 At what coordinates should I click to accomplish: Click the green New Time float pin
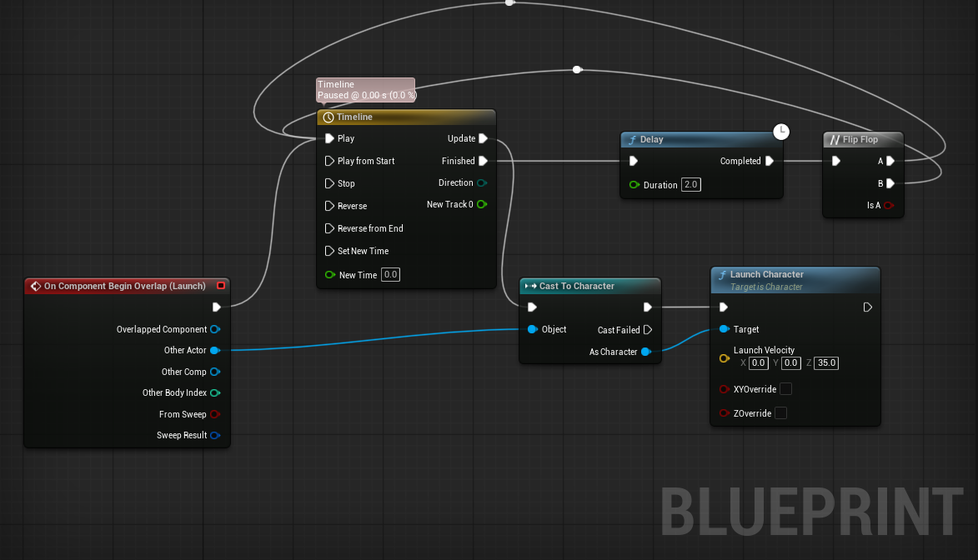[x=330, y=274]
